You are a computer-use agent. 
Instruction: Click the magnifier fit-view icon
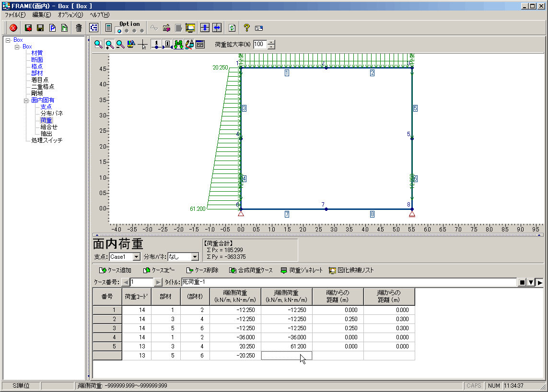99,45
